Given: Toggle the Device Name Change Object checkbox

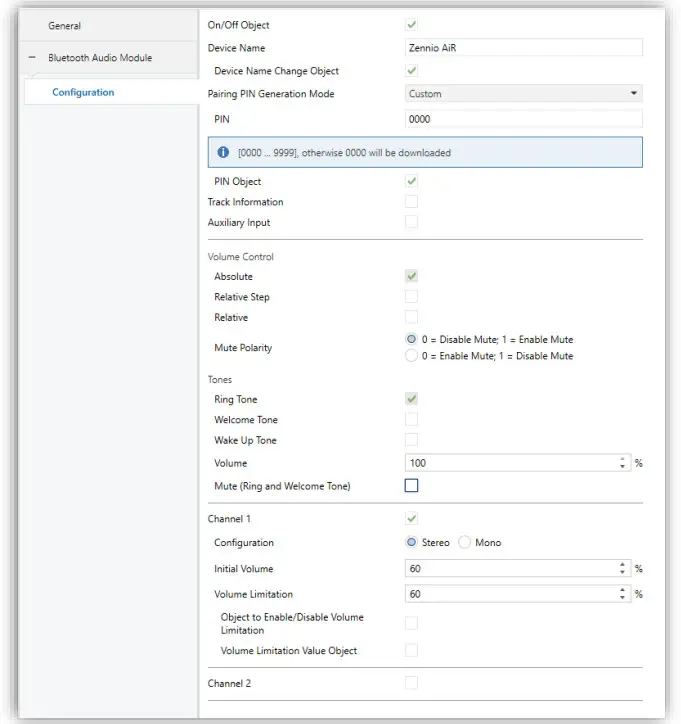Looking at the screenshot, I should (411, 71).
